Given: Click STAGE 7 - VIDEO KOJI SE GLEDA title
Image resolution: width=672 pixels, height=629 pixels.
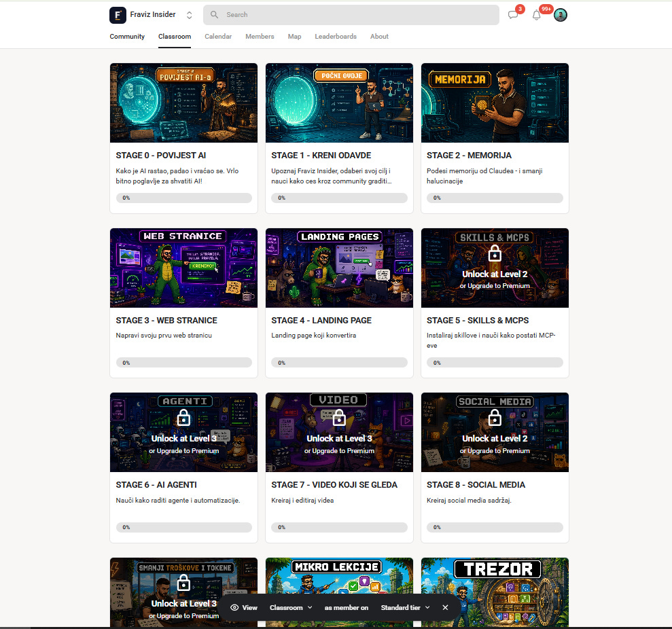Looking at the screenshot, I should (x=334, y=484).
